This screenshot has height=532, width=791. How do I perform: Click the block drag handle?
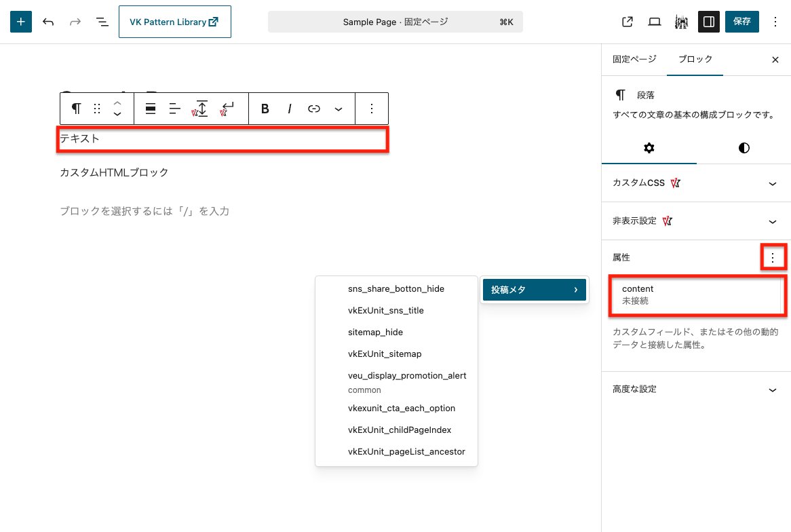tap(97, 109)
